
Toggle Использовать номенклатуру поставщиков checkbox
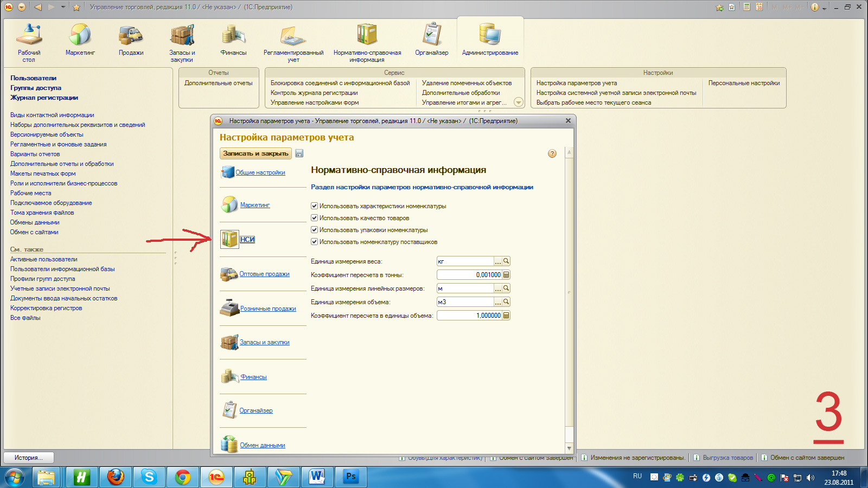[x=314, y=242]
